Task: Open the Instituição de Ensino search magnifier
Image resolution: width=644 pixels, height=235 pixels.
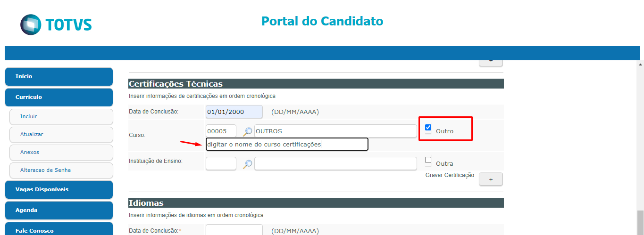Action: pos(248,164)
